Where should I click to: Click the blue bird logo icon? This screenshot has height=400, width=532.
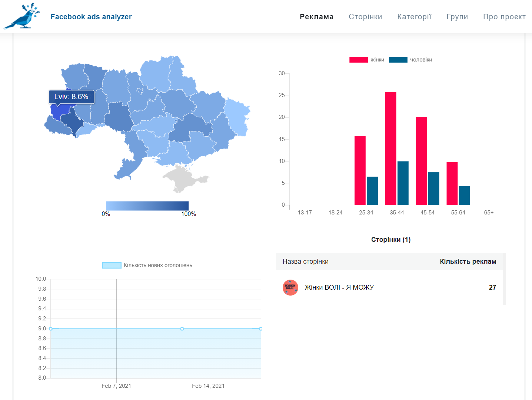pyautogui.click(x=21, y=16)
